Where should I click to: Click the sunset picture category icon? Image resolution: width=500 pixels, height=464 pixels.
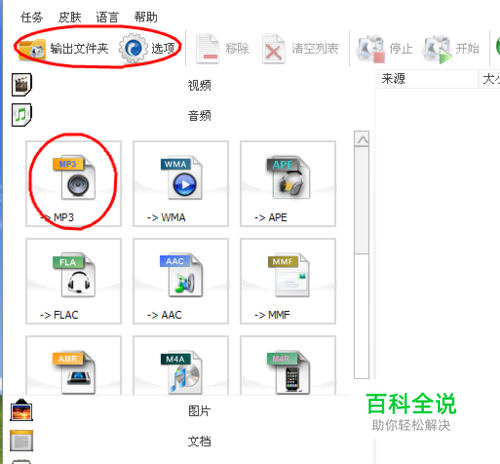pos(21,410)
